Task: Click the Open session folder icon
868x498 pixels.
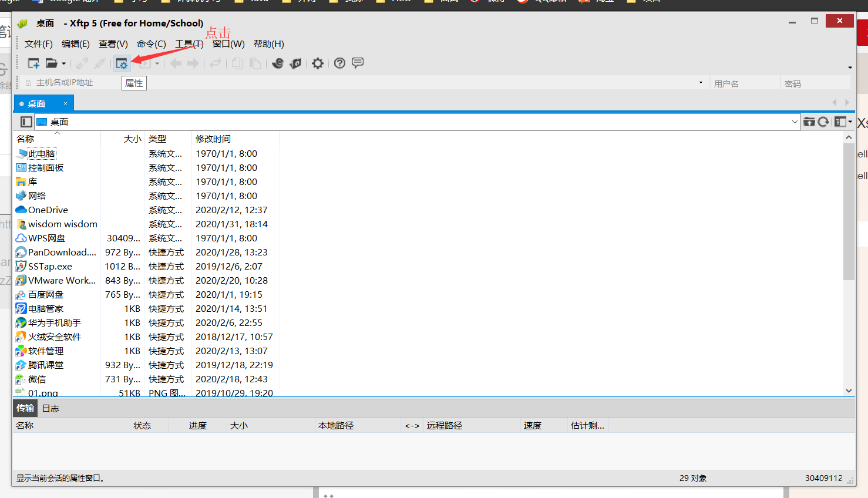Action: (x=52, y=63)
